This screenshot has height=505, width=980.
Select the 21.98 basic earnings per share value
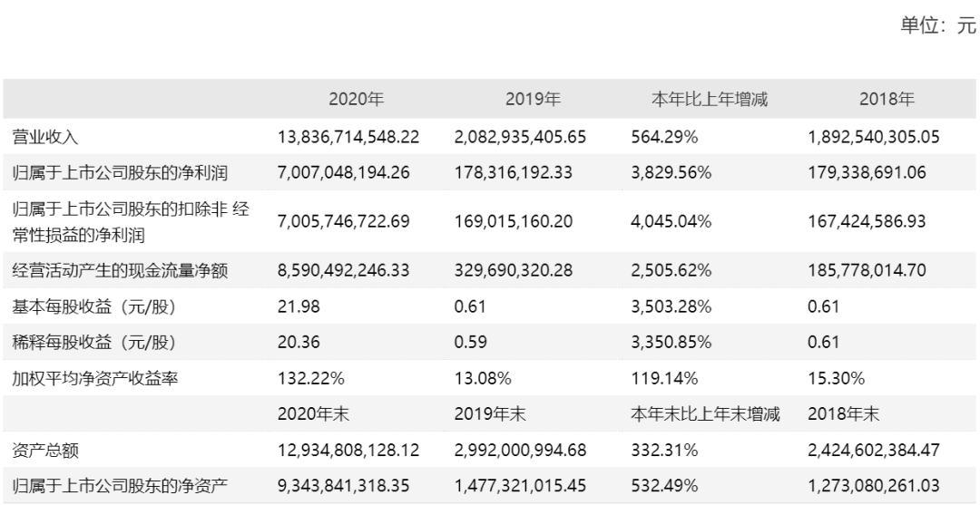coord(296,307)
